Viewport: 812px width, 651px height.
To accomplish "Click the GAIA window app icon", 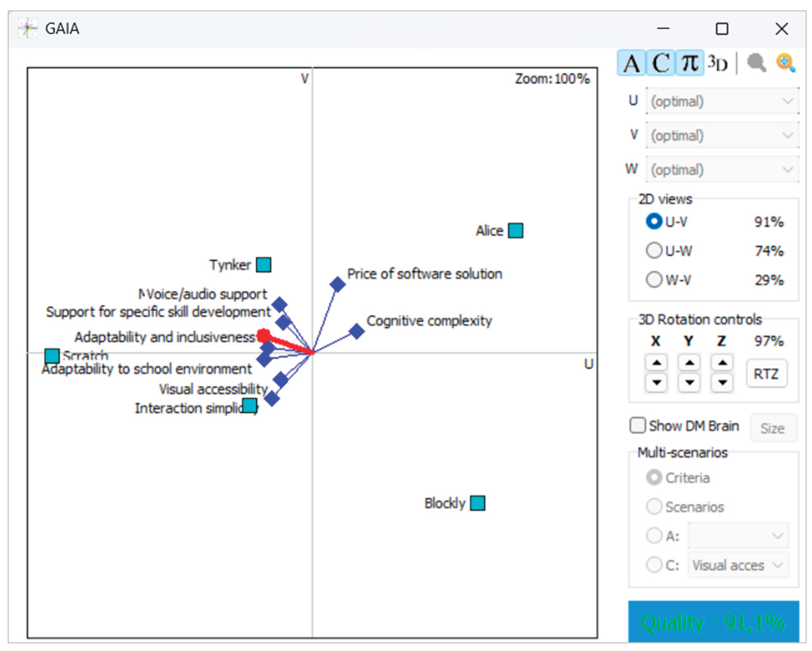I will click(x=28, y=28).
